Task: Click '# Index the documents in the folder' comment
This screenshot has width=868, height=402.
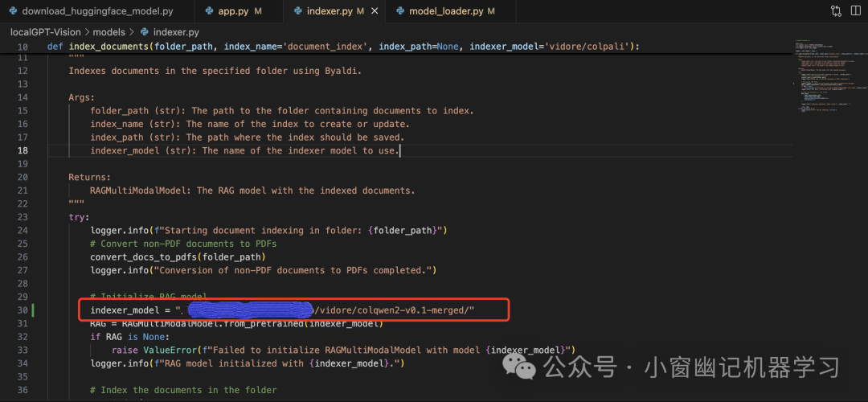Action: coord(183,390)
